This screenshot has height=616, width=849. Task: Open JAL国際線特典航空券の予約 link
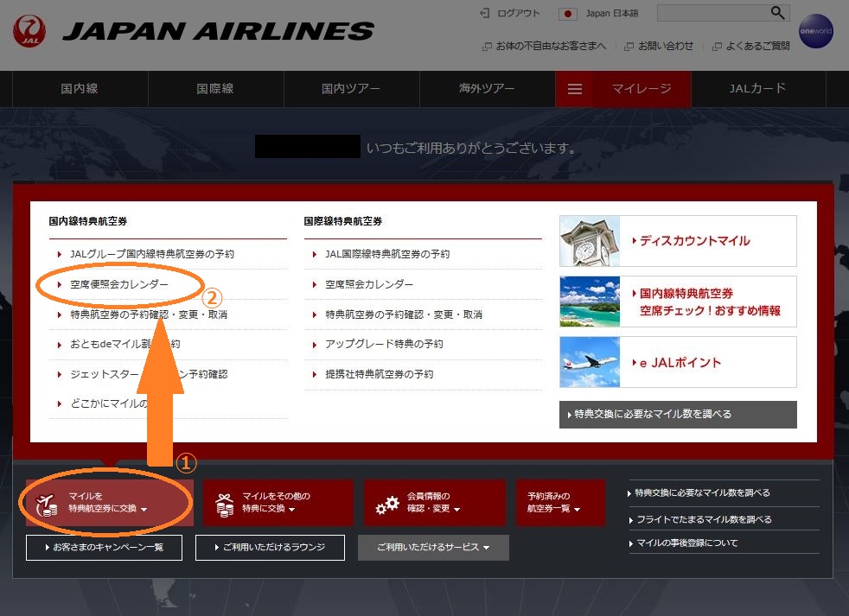tap(387, 254)
